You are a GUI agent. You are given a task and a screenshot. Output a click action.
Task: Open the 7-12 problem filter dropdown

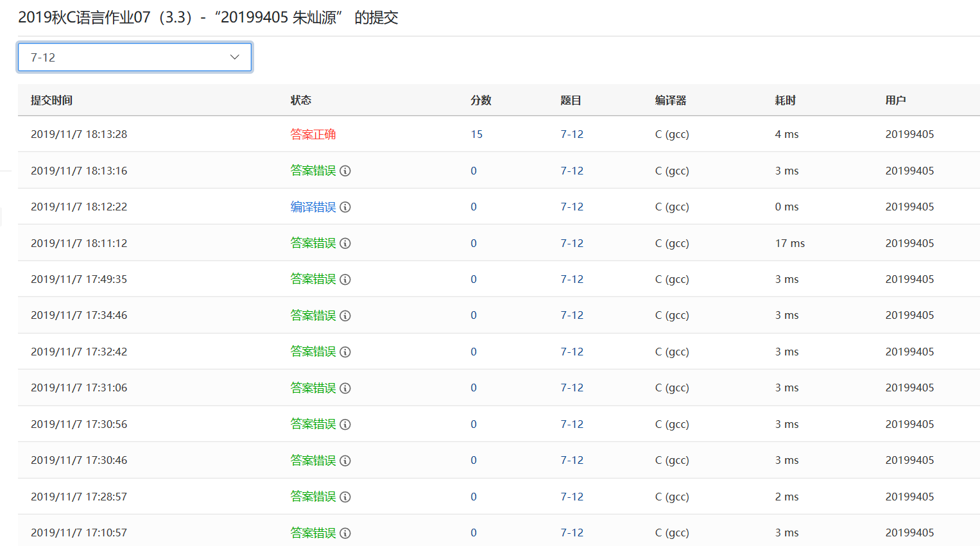pos(135,57)
